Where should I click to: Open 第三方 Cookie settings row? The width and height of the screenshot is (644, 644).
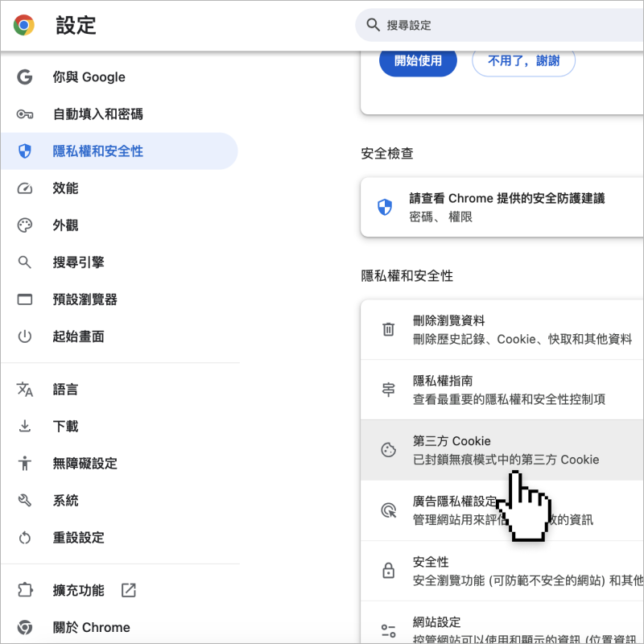click(502, 450)
